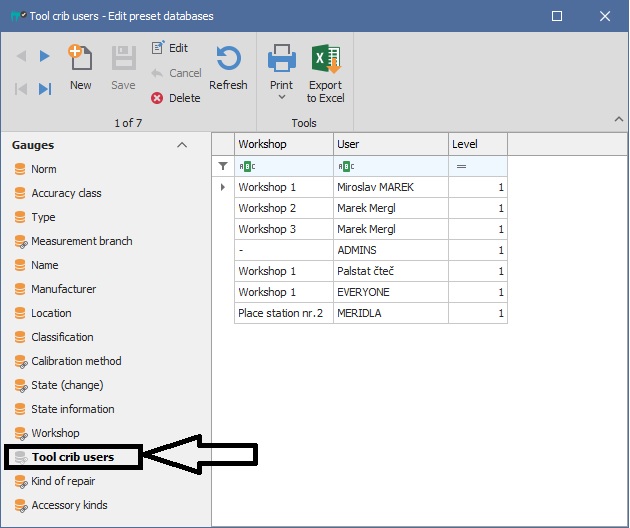Select Place station nr.2 cell

click(x=284, y=313)
